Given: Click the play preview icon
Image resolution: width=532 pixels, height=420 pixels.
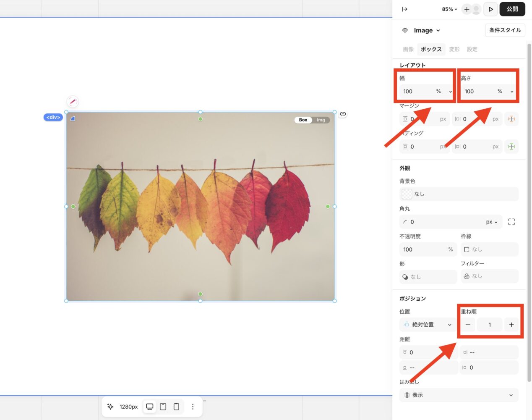Looking at the screenshot, I should tap(490, 9).
